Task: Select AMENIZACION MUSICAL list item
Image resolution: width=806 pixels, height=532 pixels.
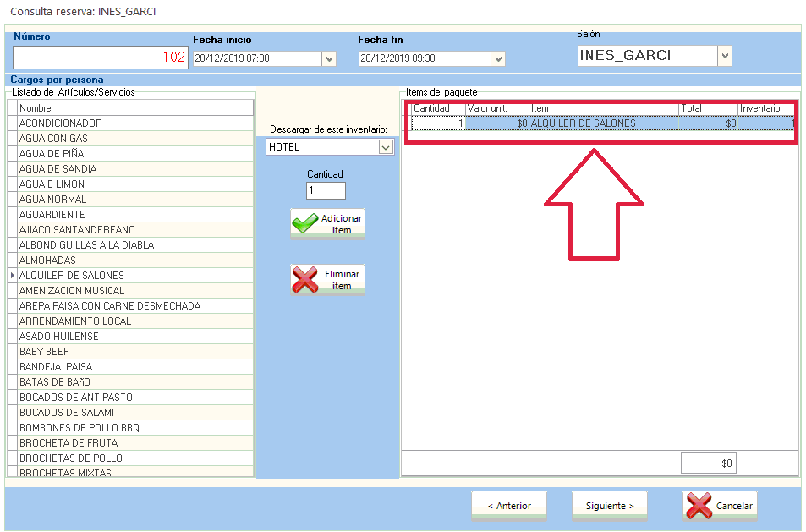Action: (71, 291)
